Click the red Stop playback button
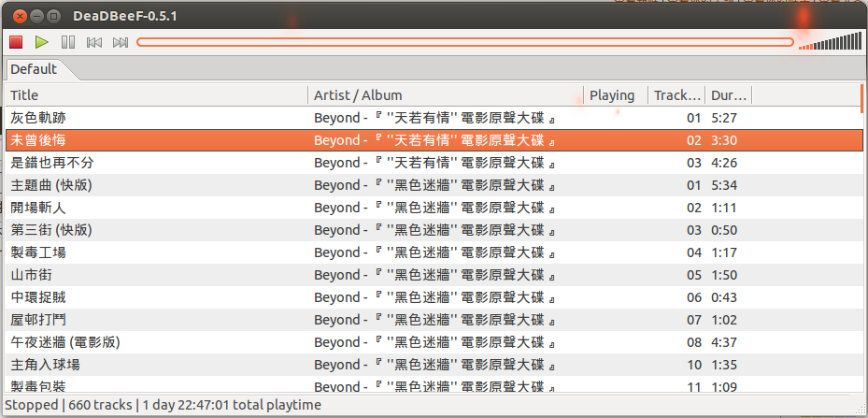 pyautogui.click(x=16, y=42)
